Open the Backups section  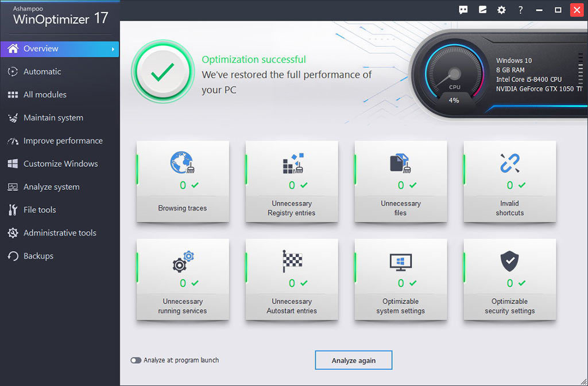coord(38,256)
